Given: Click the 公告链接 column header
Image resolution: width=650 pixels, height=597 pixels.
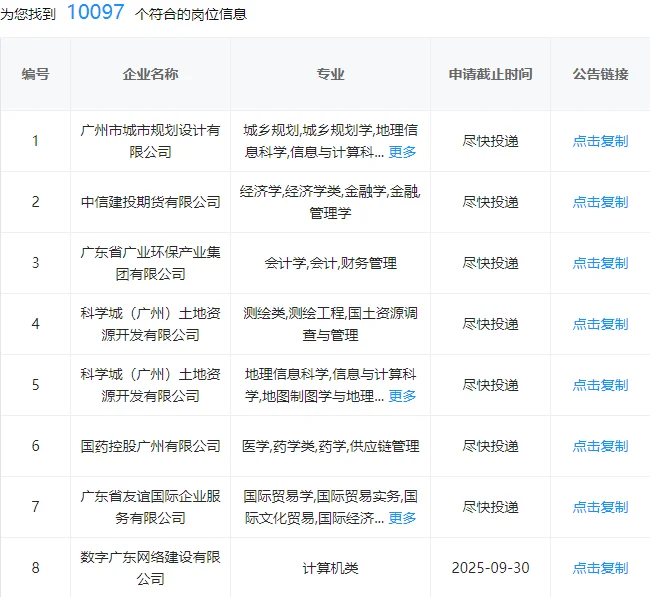Looking at the screenshot, I should [x=600, y=74].
